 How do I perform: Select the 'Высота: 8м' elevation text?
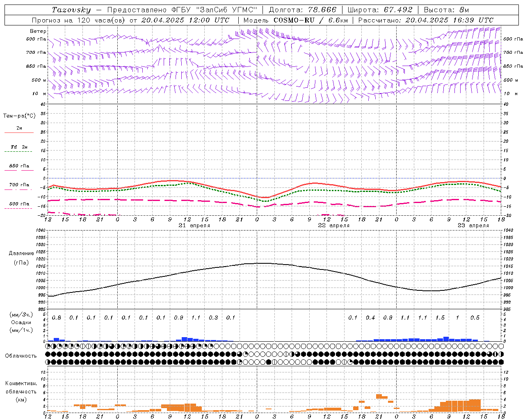[x=446, y=10]
